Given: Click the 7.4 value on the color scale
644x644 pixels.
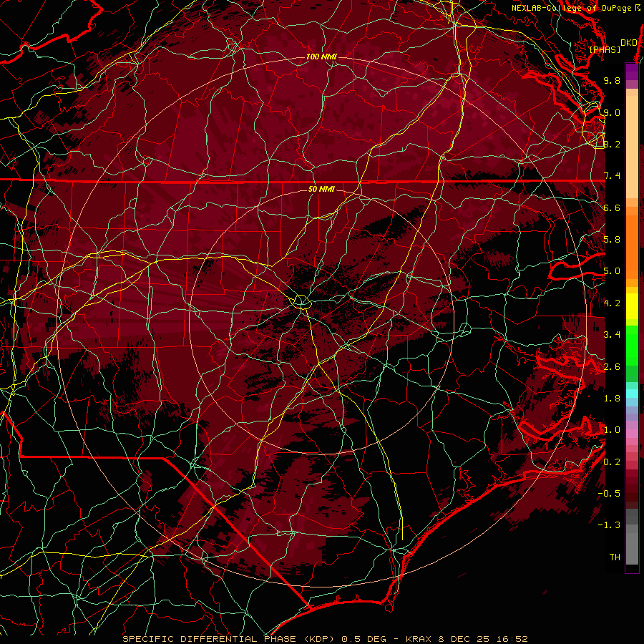Looking at the screenshot, I should click(x=612, y=176).
